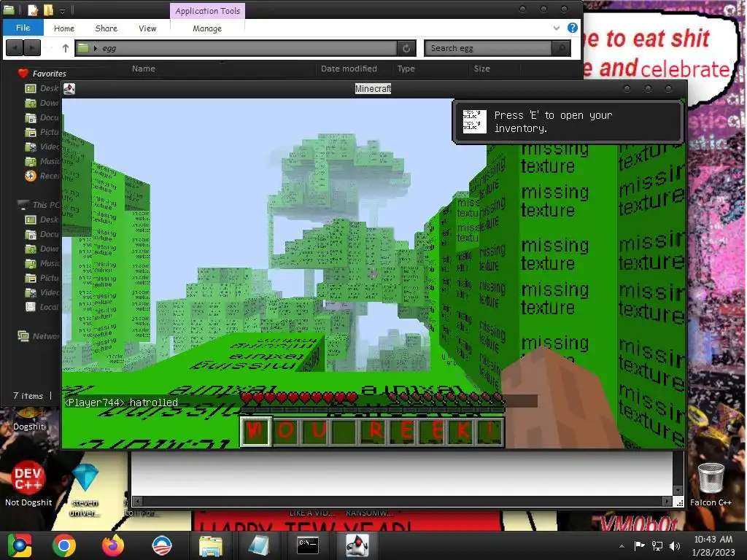Screen dimensions: 747x560
Task: Click into the 'Search egg' box
Action: point(488,48)
